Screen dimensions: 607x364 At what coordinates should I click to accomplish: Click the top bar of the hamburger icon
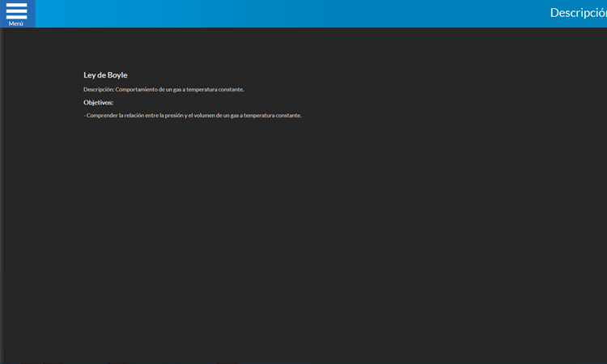(x=16, y=5)
